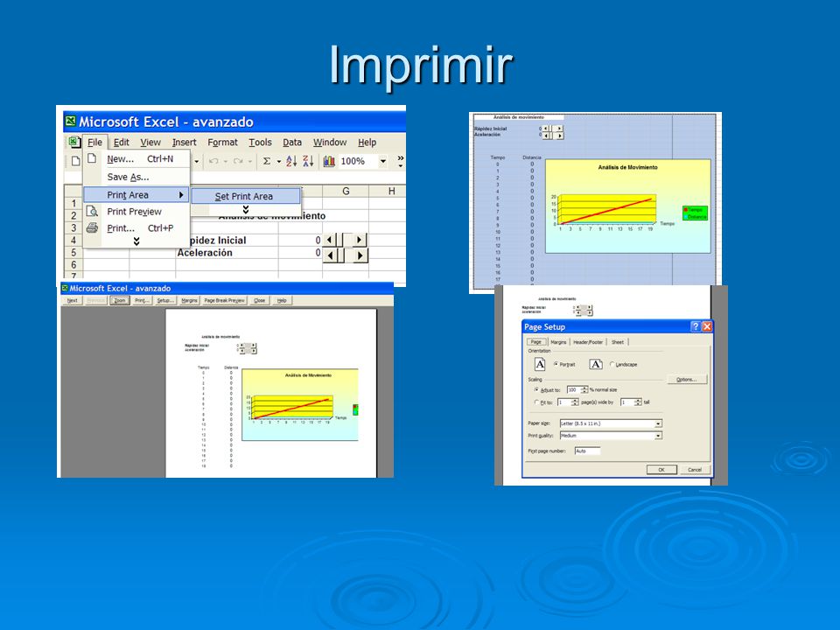This screenshot has height=630, width=840.
Task: Switch to the Margins tab in Page Setup
Action: [x=558, y=342]
